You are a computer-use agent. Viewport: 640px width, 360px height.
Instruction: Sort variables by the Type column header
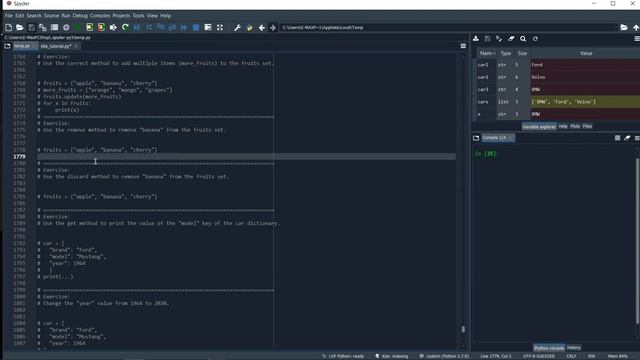coord(505,53)
